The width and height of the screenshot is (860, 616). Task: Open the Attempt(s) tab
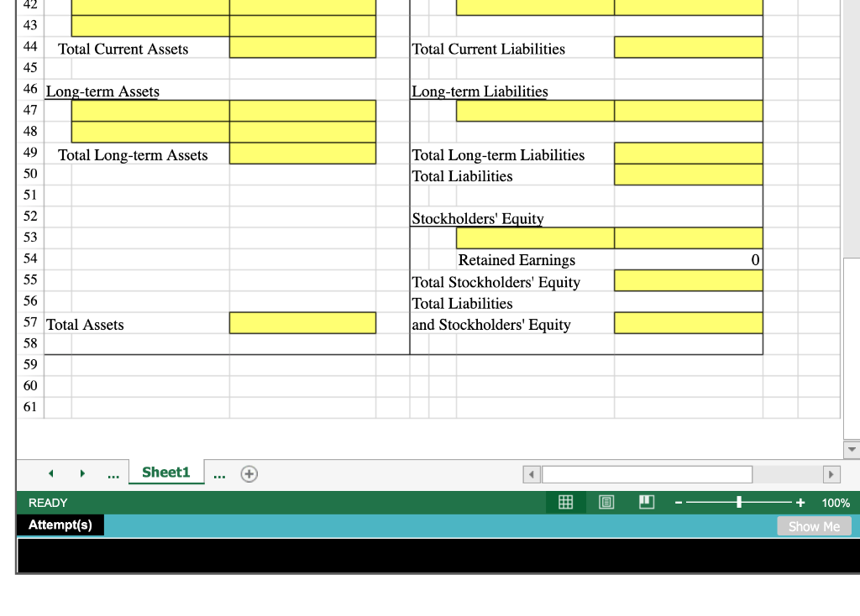(x=60, y=525)
